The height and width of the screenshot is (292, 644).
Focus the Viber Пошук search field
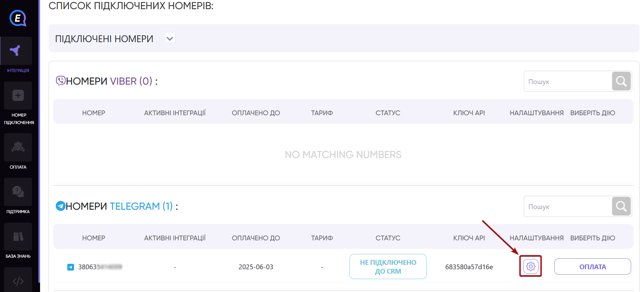567,82
